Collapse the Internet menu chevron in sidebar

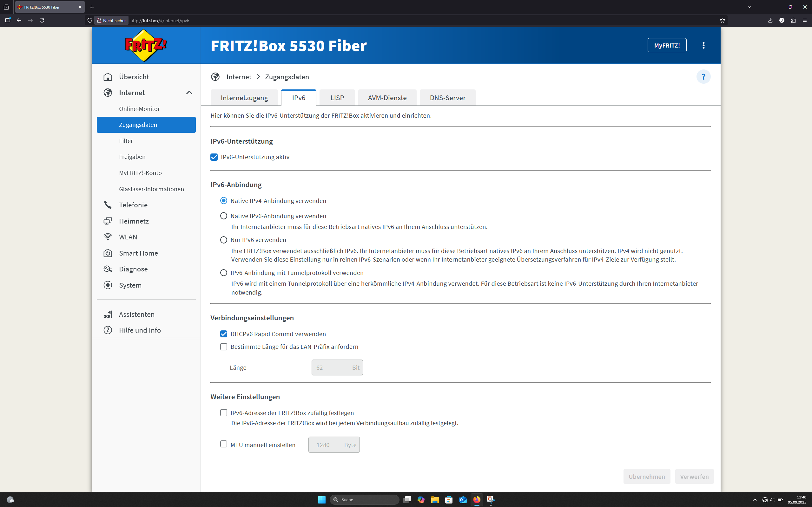[x=189, y=93]
